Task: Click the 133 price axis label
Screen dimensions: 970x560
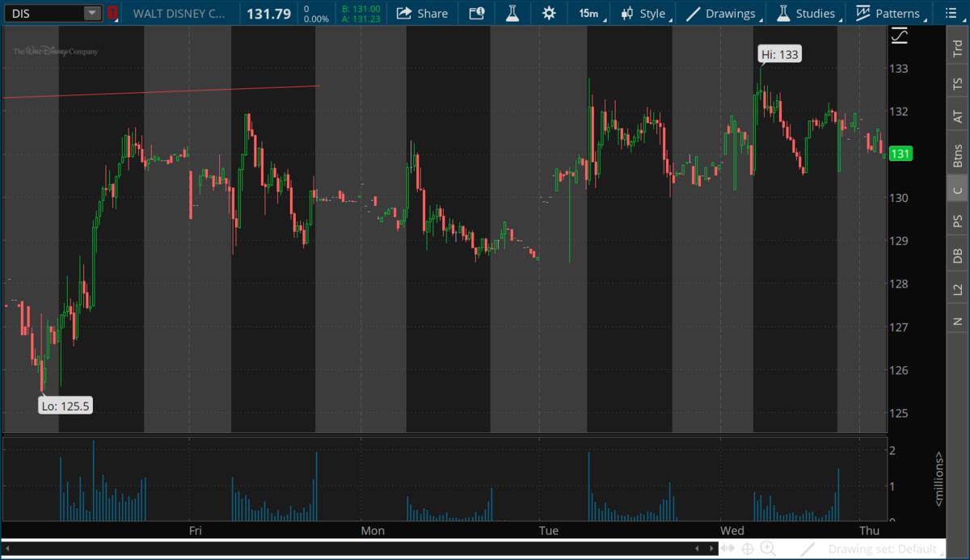Action: (x=900, y=69)
